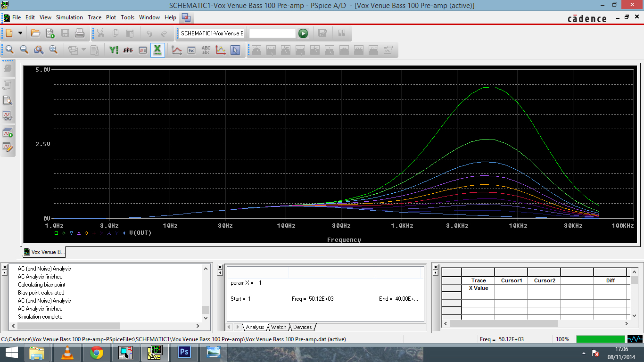
Task: Toggle the cursor display arrow button
Action: [x=235, y=50]
